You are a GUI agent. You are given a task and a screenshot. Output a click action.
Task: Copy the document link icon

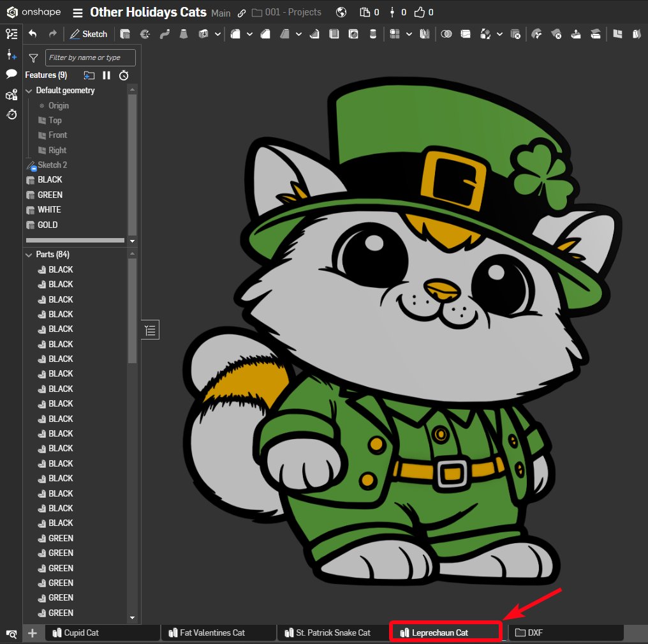click(x=242, y=13)
